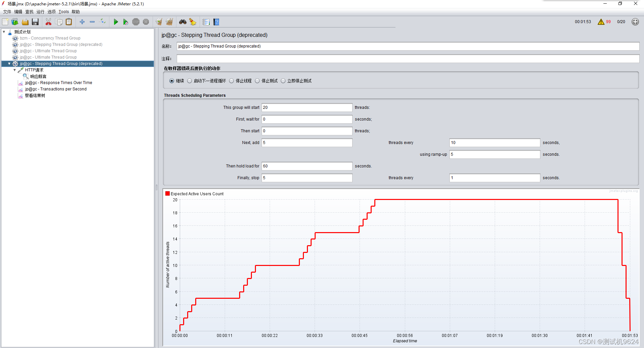Click the remote engine status icon at top right
The width and height of the screenshot is (644, 348).
pos(635,22)
